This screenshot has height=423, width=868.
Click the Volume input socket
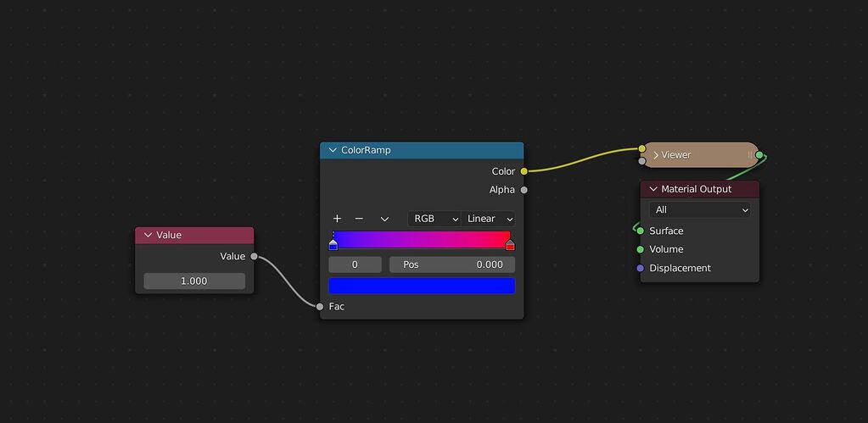641,249
